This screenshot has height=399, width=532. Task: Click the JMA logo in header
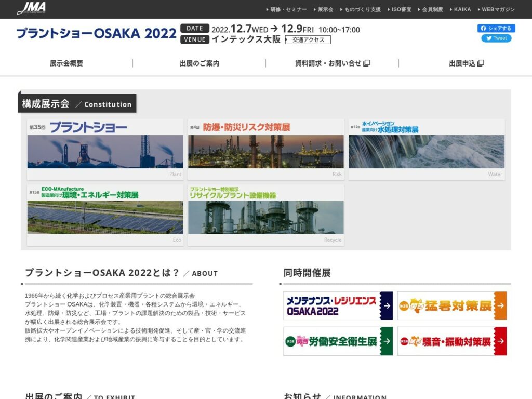[x=31, y=8]
